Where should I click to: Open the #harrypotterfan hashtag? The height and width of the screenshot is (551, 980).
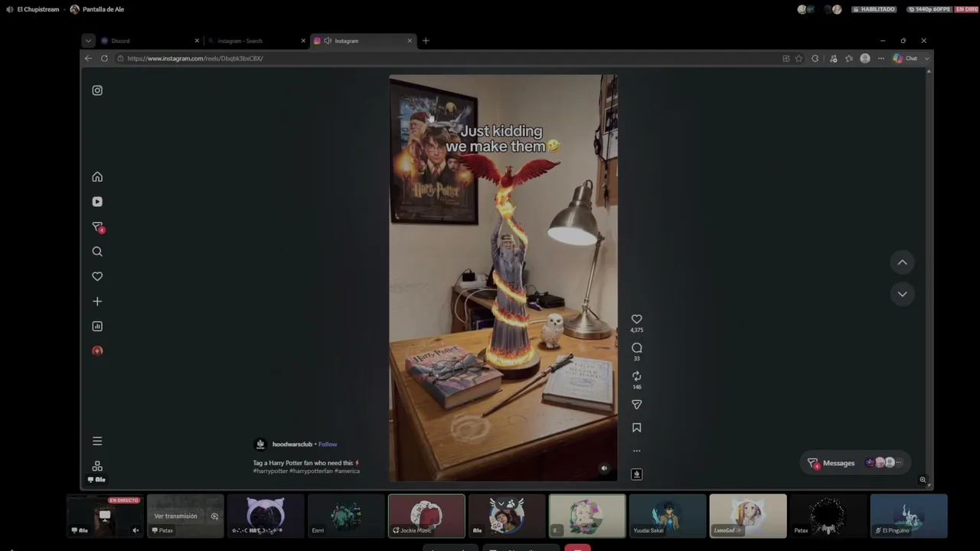(x=311, y=471)
